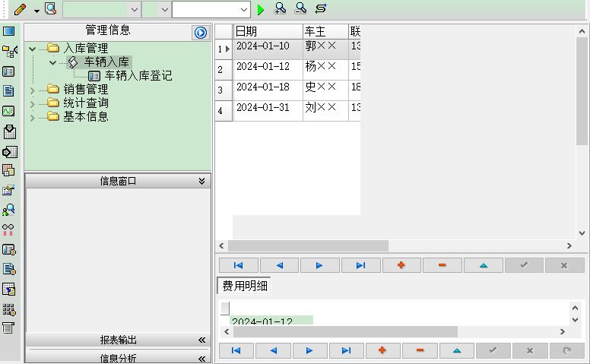Click the zoom-in magnifier toolbar icon
This screenshot has width=590, height=364.
pyautogui.click(x=280, y=8)
